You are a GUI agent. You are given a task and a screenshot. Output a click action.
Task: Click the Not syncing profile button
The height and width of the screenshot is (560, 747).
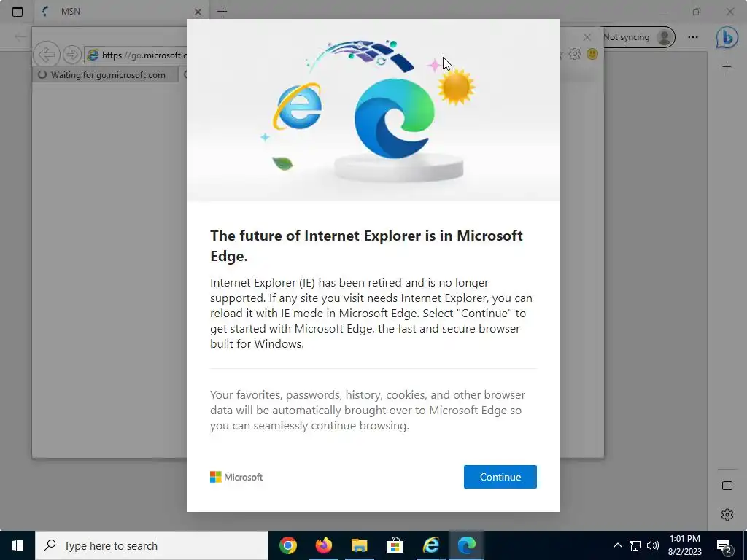tap(638, 37)
